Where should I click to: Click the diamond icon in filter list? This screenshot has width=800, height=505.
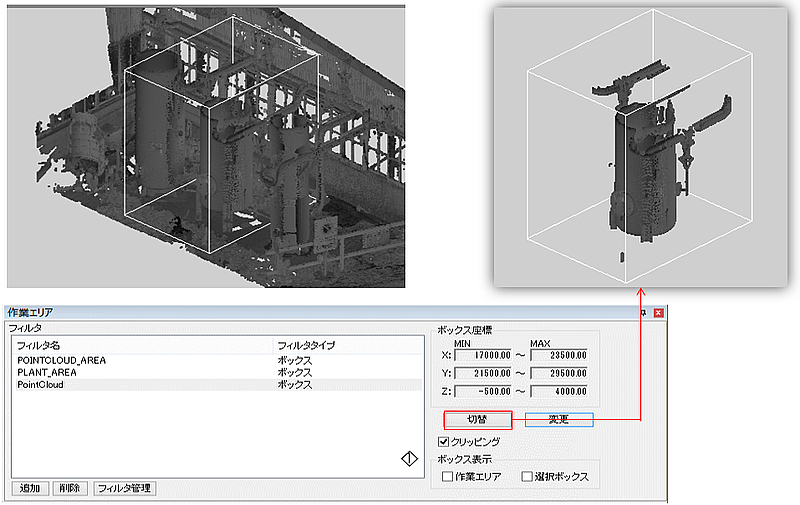click(409, 459)
